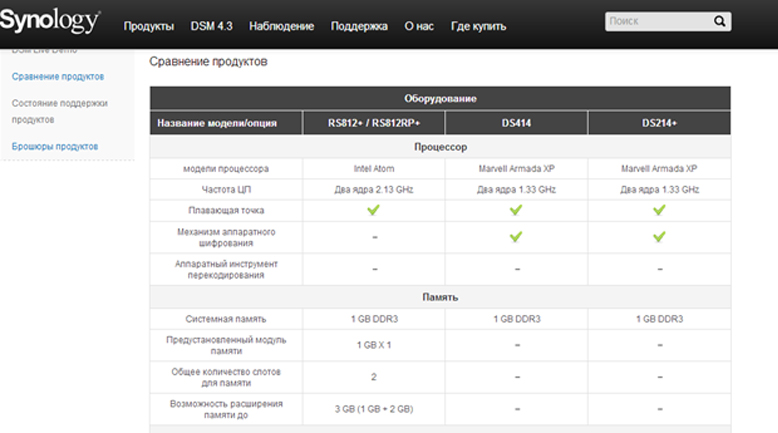Screen dimensions: 778x433
Task: Click the Оборудование table header
Action: (440, 98)
